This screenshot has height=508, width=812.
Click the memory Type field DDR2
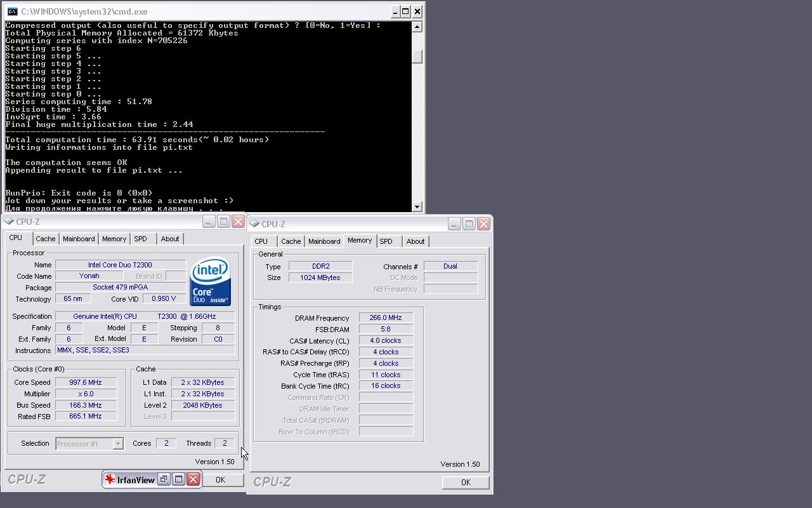(x=320, y=266)
